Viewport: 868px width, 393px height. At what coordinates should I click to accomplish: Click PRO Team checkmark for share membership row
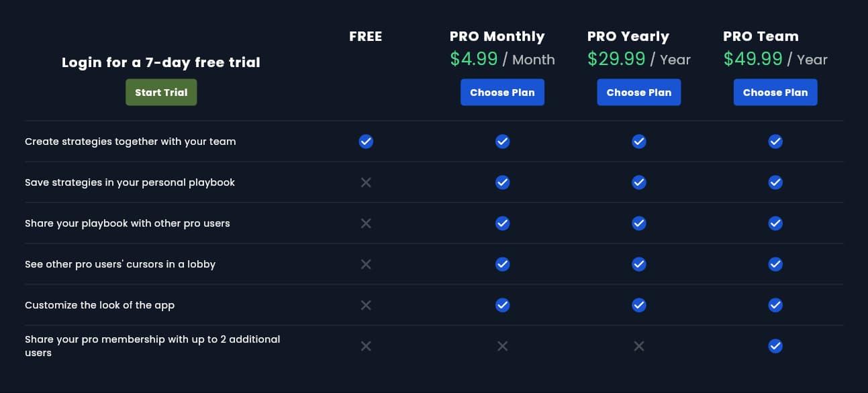775,346
